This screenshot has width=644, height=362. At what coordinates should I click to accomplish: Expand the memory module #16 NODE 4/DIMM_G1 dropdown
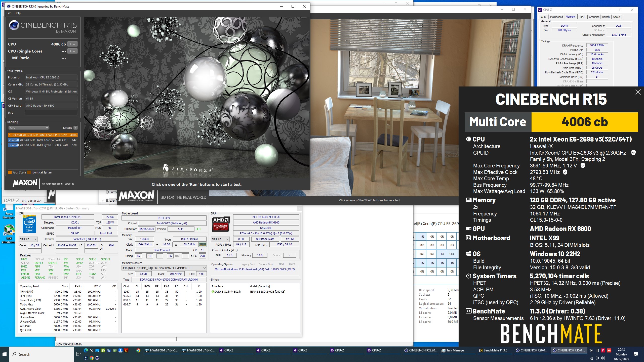164,268
